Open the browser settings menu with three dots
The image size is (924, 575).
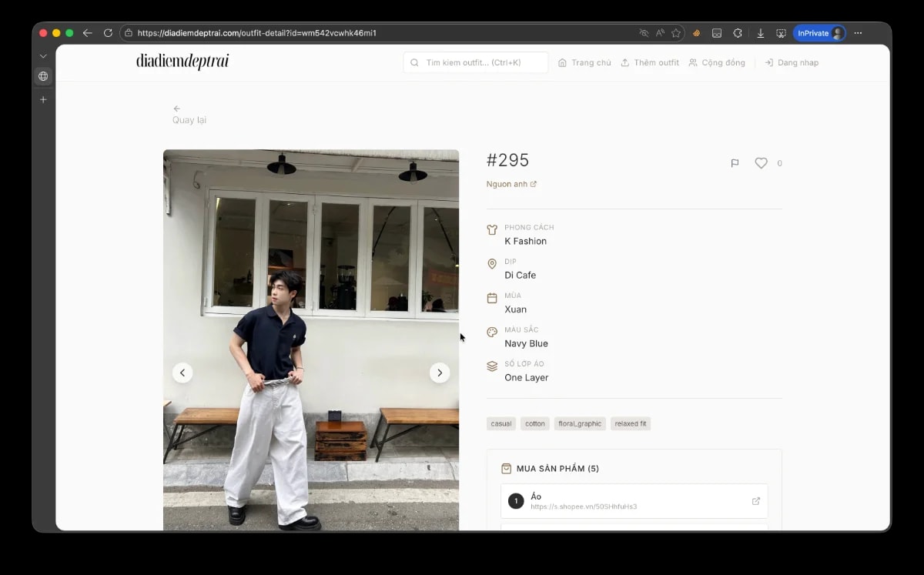pyautogui.click(x=858, y=32)
